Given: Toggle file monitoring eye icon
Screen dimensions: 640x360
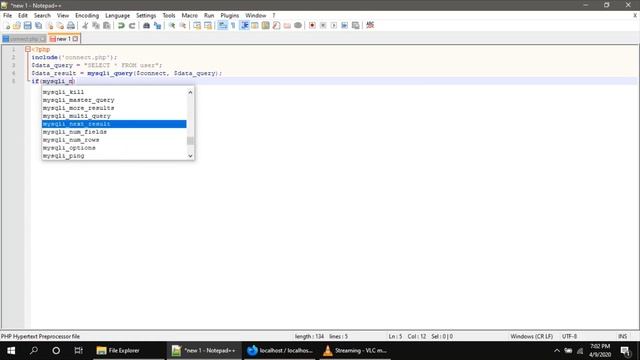Looking at the screenshot, I should [298, 26].
